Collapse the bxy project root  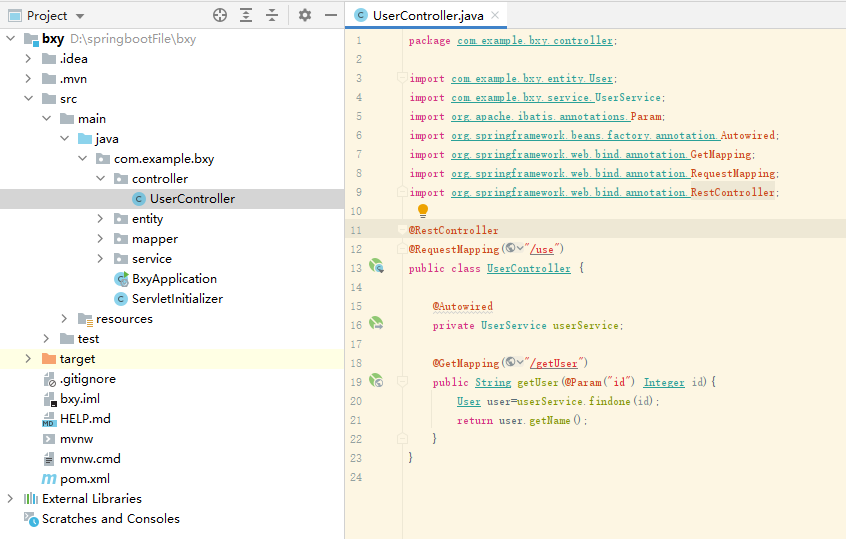click(11, 38)
